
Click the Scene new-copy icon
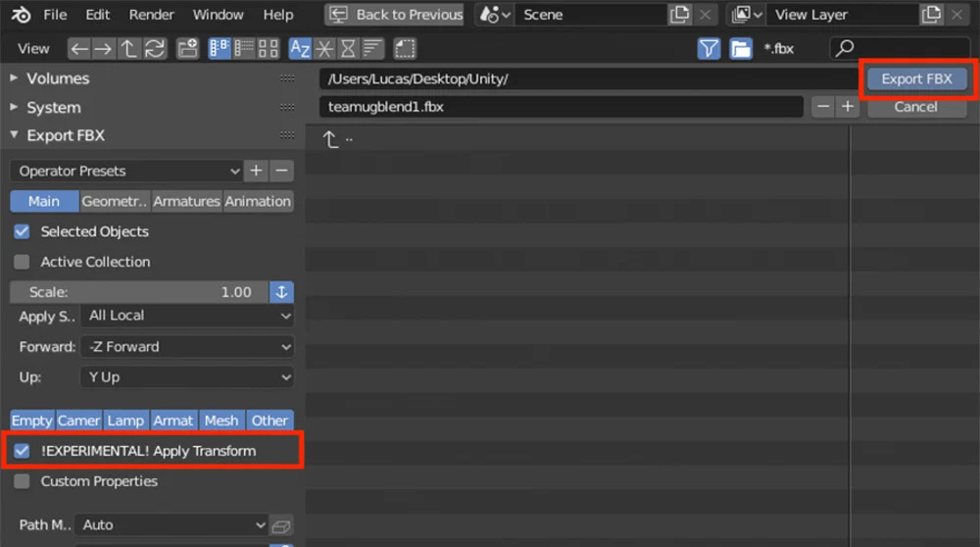(680, 15)
